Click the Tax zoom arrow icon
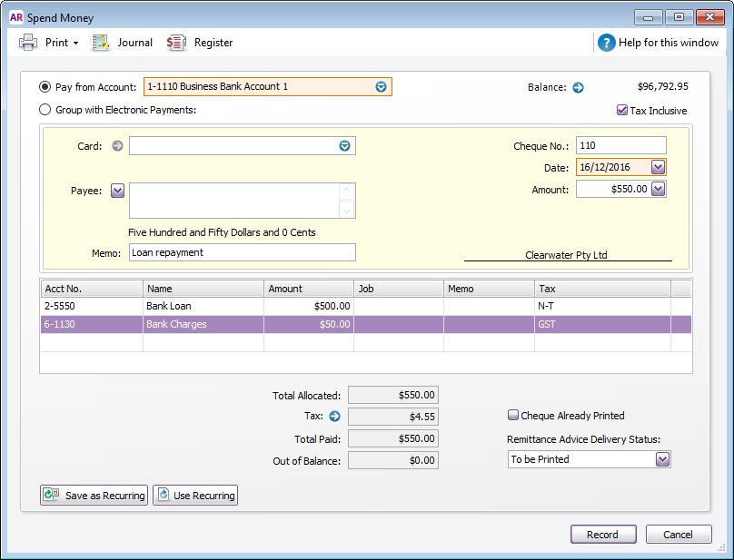734x560 pixels. point(334,417)
